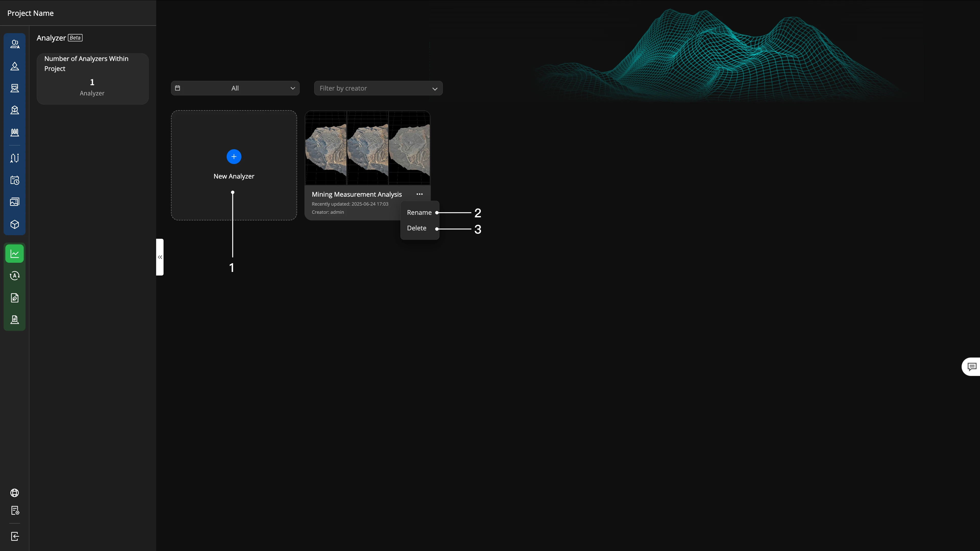Open the document edit pen icon
The height and width of the screenshot is (551, 980).
tap(15, 298)
